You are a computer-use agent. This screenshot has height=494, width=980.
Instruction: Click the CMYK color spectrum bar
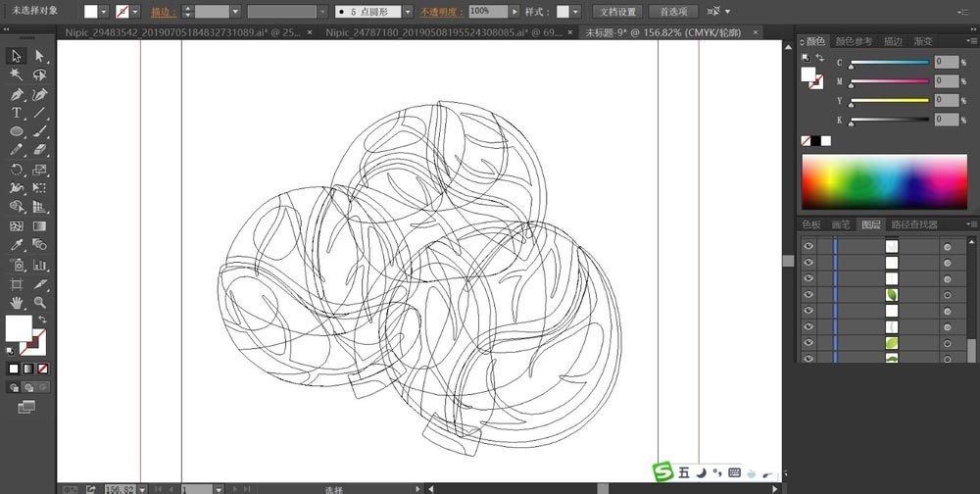click(x=886, y=180)
